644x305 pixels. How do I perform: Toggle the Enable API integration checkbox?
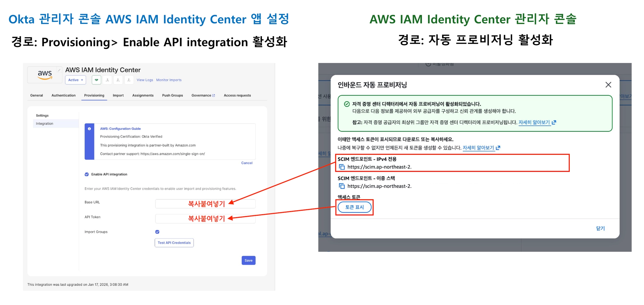click(x=87, y=174)
